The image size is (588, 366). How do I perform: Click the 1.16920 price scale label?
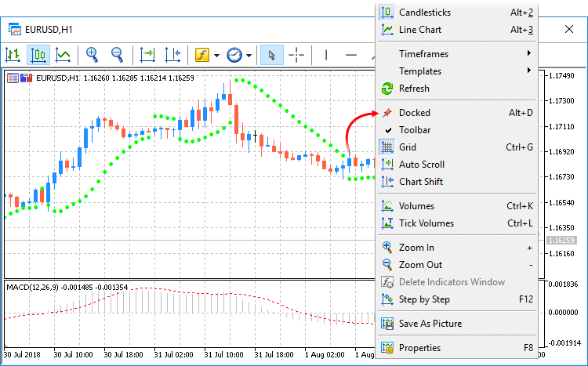(561, 152)
